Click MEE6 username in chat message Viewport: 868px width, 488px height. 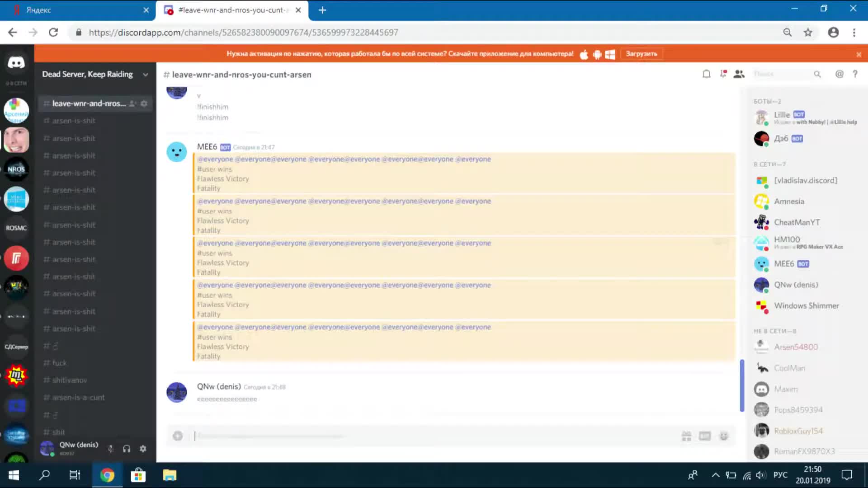tap(207, 147)
